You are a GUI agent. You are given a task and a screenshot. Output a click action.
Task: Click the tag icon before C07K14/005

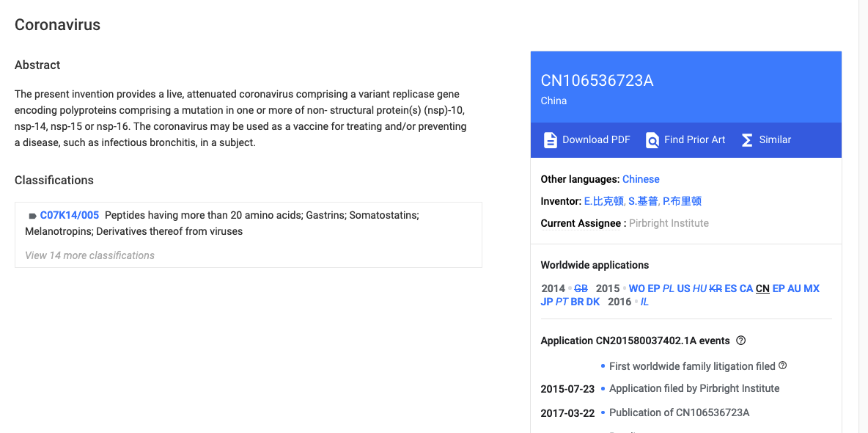32,216
